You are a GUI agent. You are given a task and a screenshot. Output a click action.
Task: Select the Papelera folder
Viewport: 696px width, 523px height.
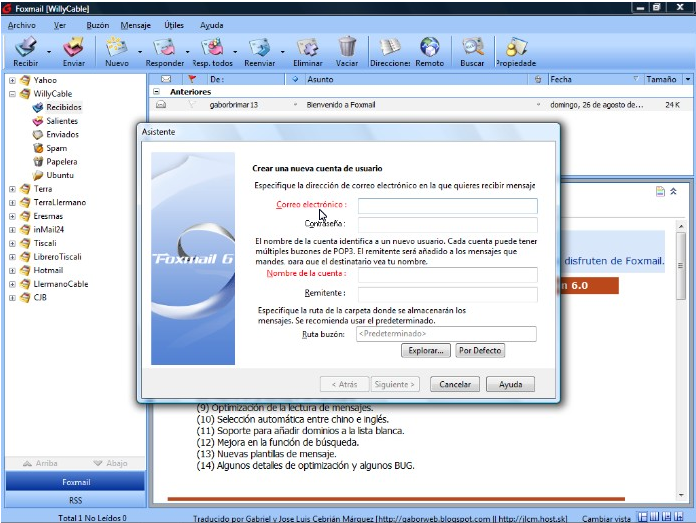coord(61,162)
